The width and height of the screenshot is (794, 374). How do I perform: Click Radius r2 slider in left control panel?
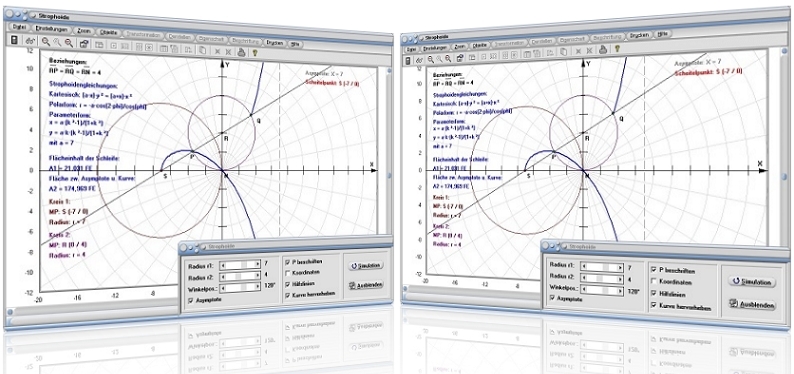coord(241,275)
